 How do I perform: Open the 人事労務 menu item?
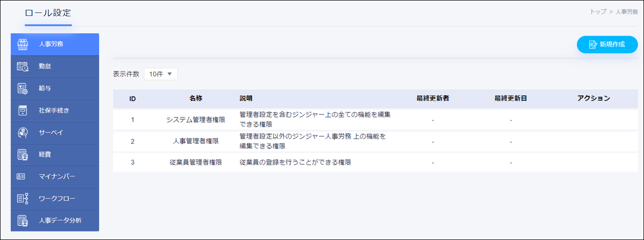(x=55, y=44)
